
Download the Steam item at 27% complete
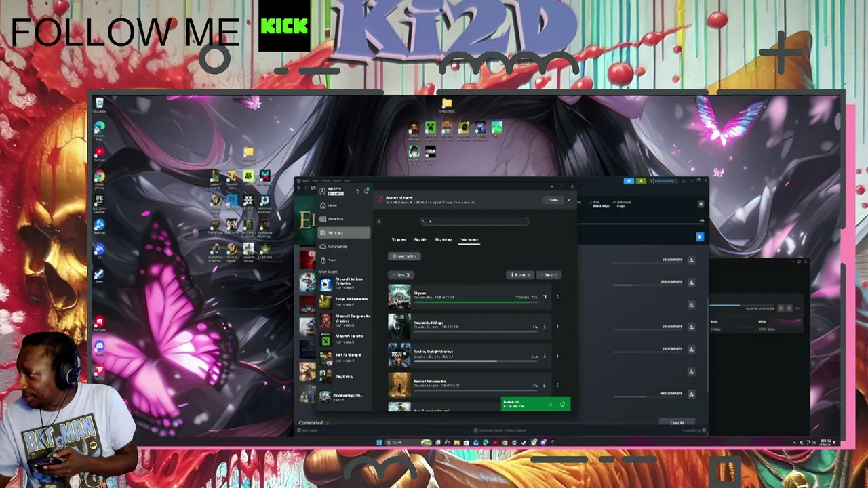point(691,282)
